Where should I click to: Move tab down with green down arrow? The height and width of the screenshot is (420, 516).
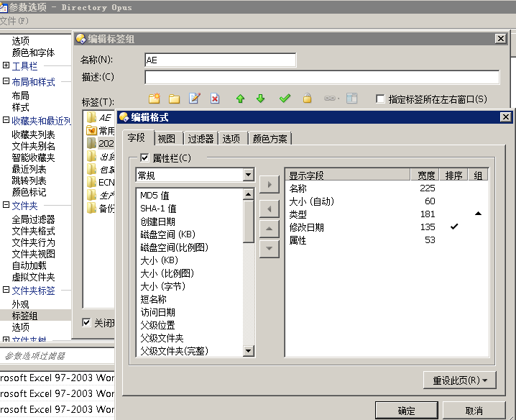coord(261,99)
